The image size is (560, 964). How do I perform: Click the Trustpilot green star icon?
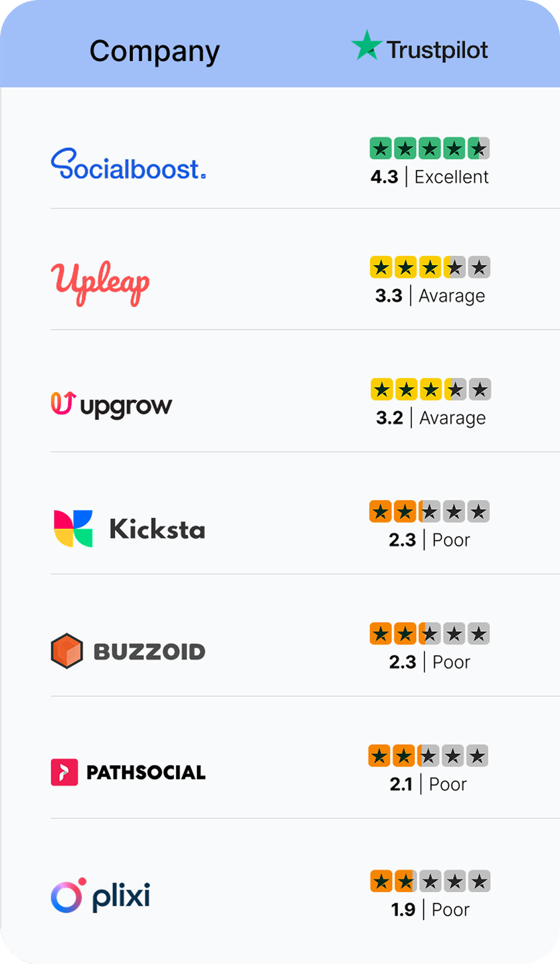point(366,46)
